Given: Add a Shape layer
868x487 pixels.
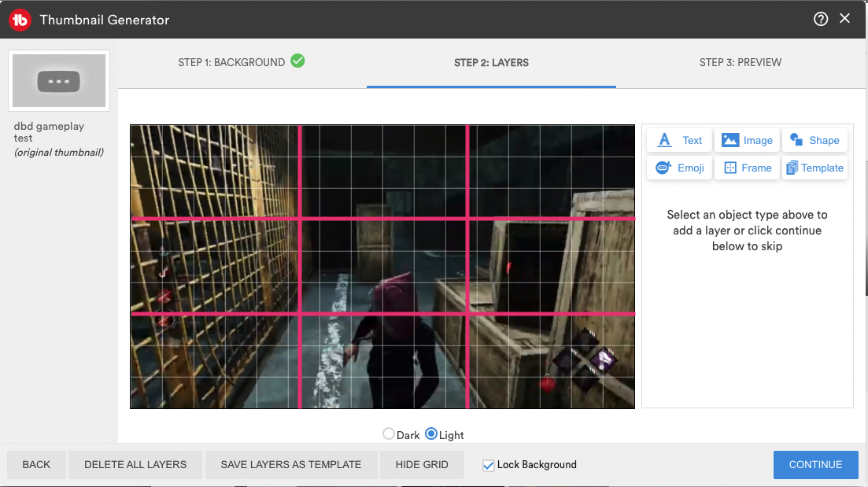Looking at the screenshot, I should coord(814,141).
